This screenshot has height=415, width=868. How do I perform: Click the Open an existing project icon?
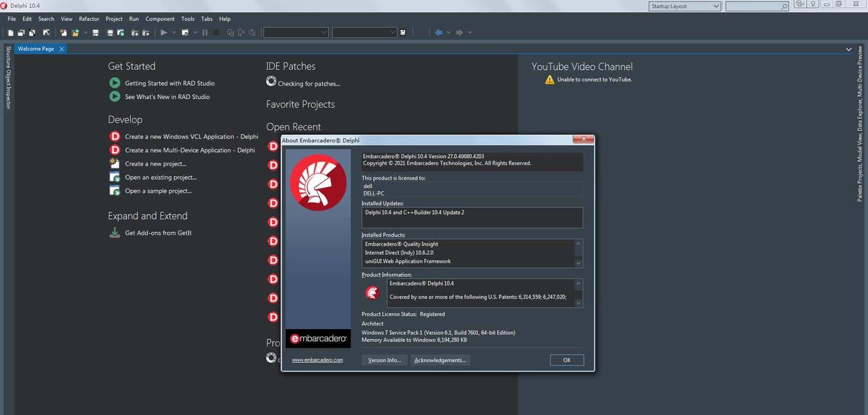pyautogui.click(x=115, y=177)
